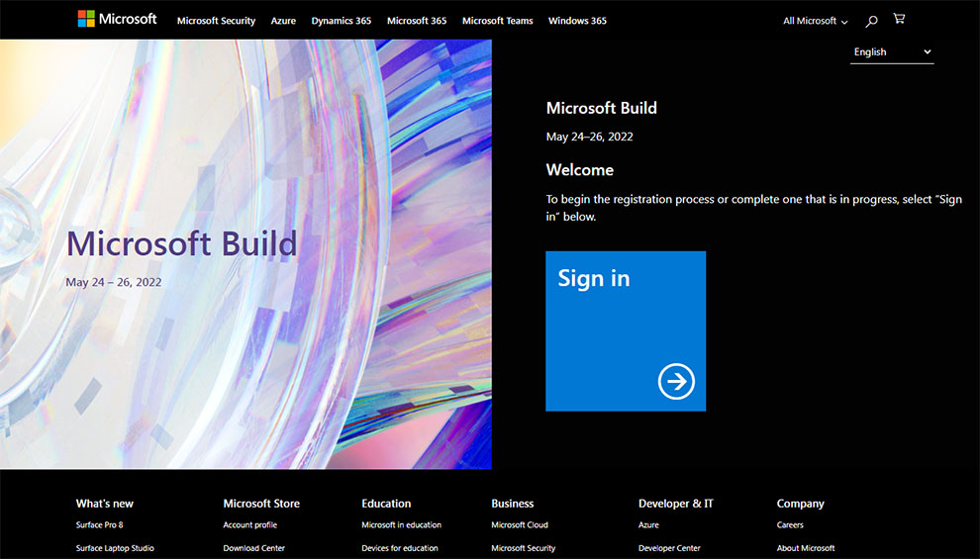980x559 pixels.
Task: Click the blue Sign in tile label
Action: [594, 279]
